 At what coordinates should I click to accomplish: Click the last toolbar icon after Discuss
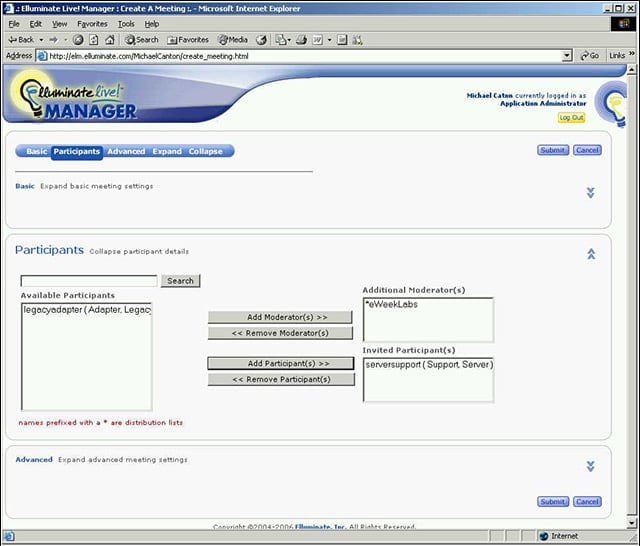pos(358,40)
